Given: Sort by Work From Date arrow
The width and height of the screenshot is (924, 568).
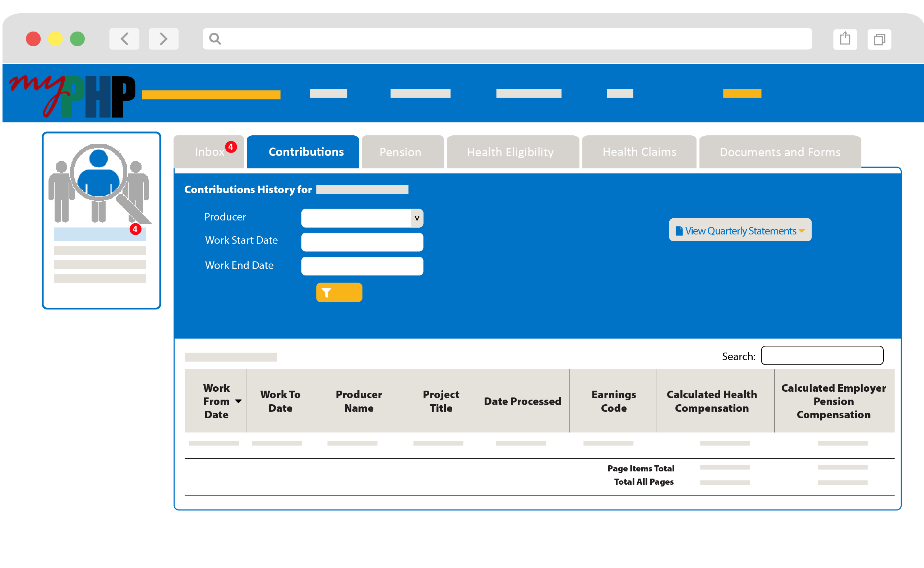Looking at the screenshot, I should point(238,401).
